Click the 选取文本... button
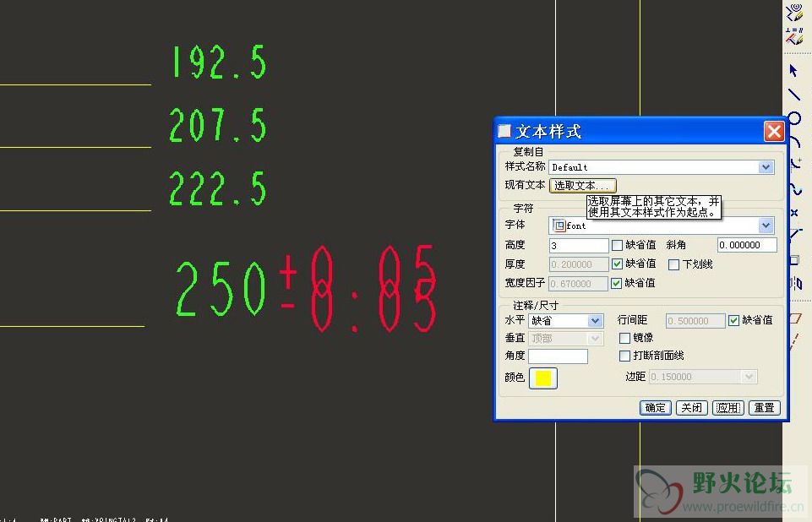Viewport: 812px width, 522px height. [x=582, y=185]
